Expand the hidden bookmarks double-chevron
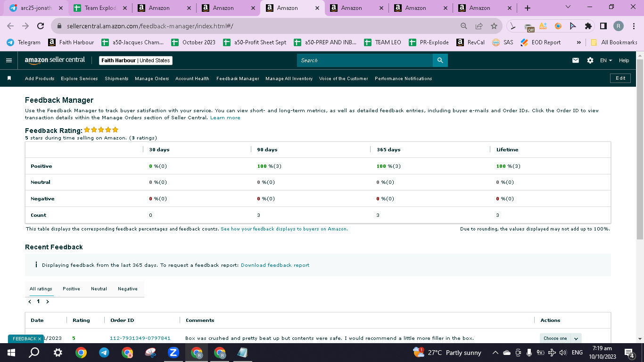Viewport: 644px width, 362px height. (x=578, y=42)
